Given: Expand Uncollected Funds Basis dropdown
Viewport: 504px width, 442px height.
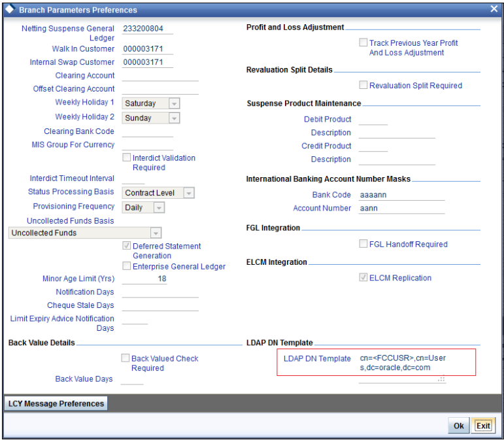Looking at the screenshot, I should (85, 233).
